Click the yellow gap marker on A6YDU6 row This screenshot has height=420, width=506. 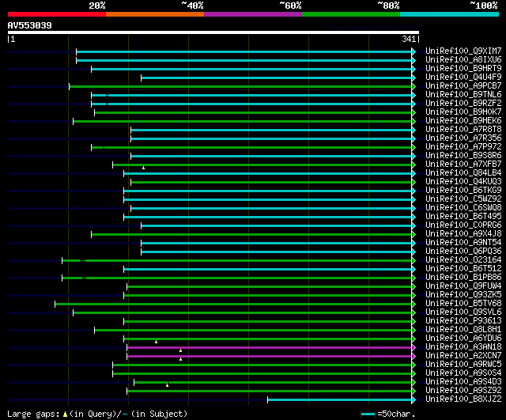click(156, 342)
